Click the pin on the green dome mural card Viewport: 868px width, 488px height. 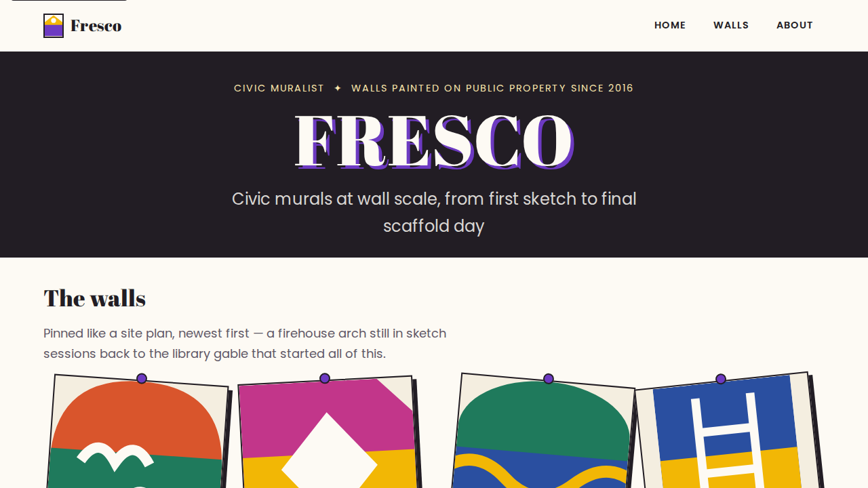pos(549,378)
